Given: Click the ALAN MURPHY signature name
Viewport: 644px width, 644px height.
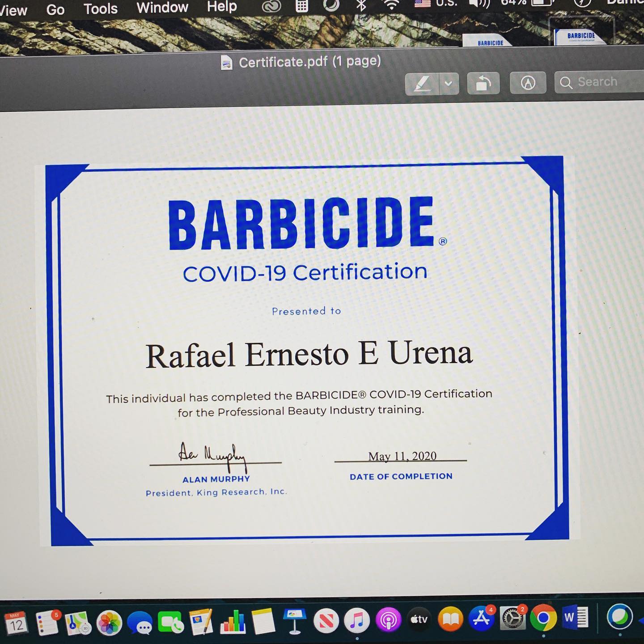Looking at the screenshot, I should (x=216, y=479).
